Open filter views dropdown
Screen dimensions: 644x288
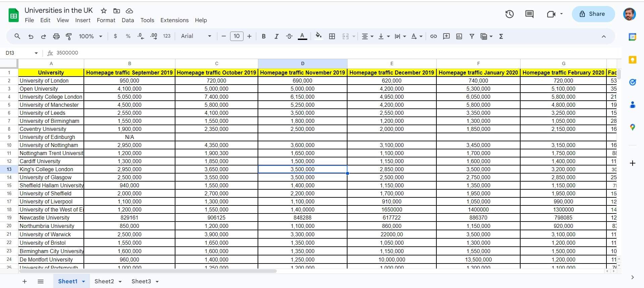(487, 36)
